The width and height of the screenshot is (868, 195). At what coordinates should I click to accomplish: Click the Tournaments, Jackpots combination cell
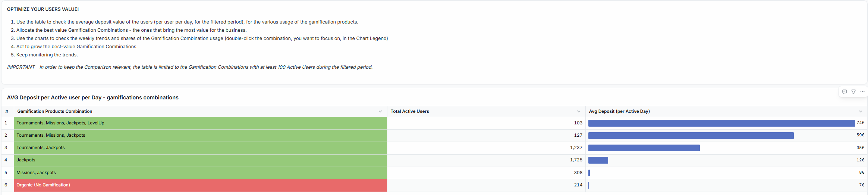(41, 148)
